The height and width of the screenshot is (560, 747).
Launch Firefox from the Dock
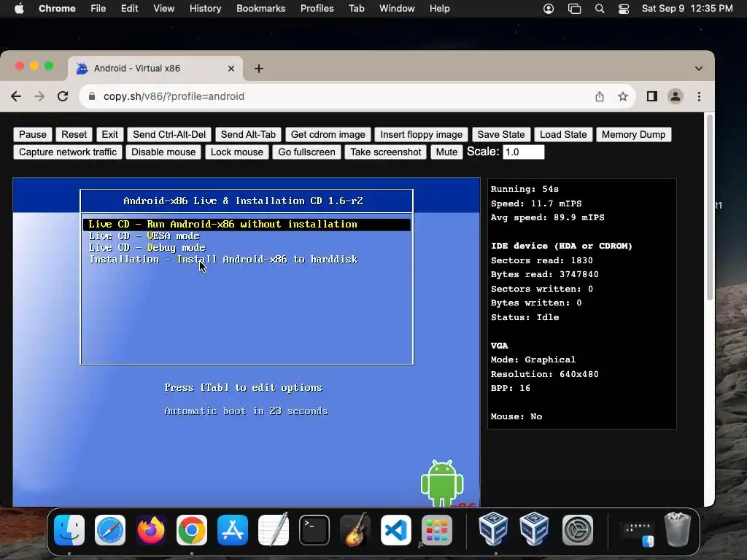pyautogui.click(x=151, y=530)
